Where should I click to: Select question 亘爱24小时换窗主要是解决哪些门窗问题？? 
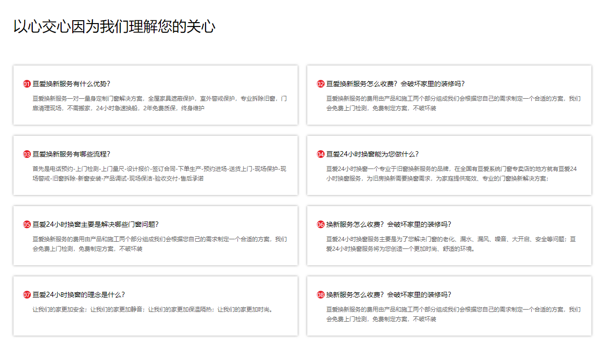click(96, 224)
